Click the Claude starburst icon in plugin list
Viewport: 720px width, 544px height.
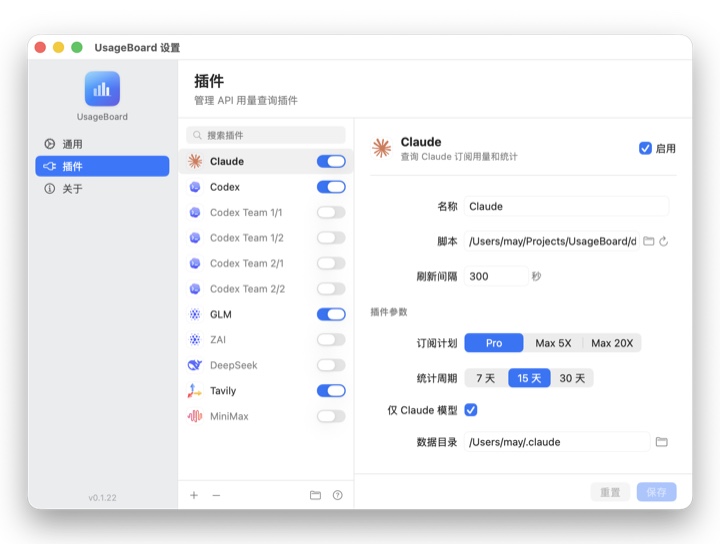(x=195, y=161)
